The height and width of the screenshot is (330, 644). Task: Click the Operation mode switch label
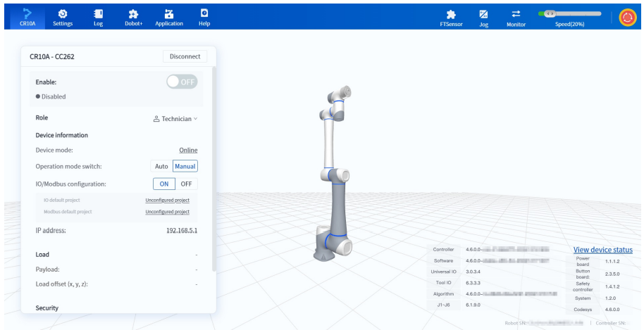coord(68,167)
